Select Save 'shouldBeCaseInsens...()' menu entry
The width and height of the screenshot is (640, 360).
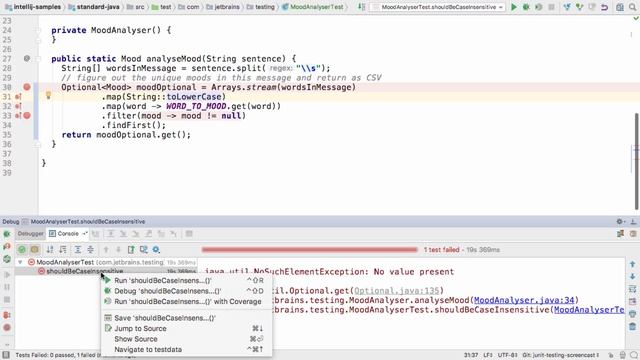pyautogui.click(x=186, y=318)
